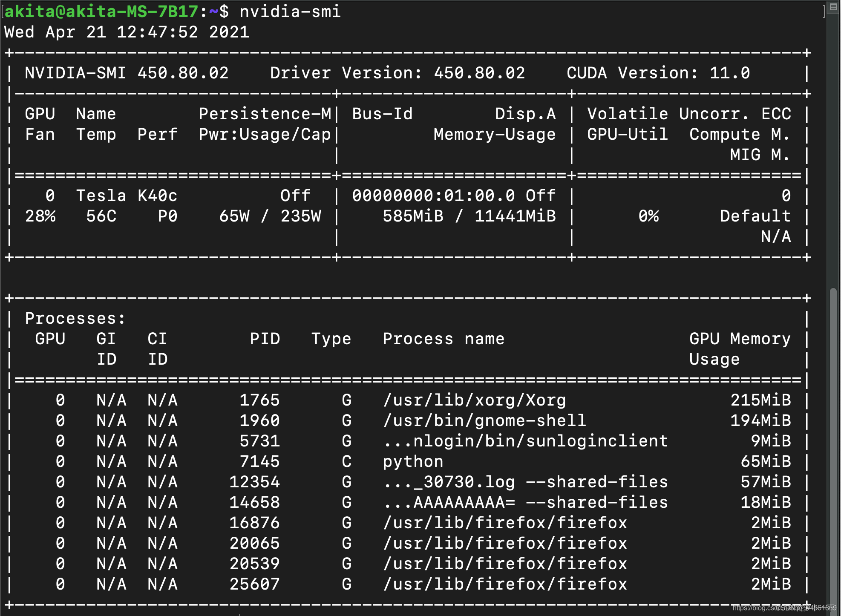Image resolution: width=841 pixels, height=616 pixels.
Task: Click the Processes: heading
Action: [x=75, y=318]
